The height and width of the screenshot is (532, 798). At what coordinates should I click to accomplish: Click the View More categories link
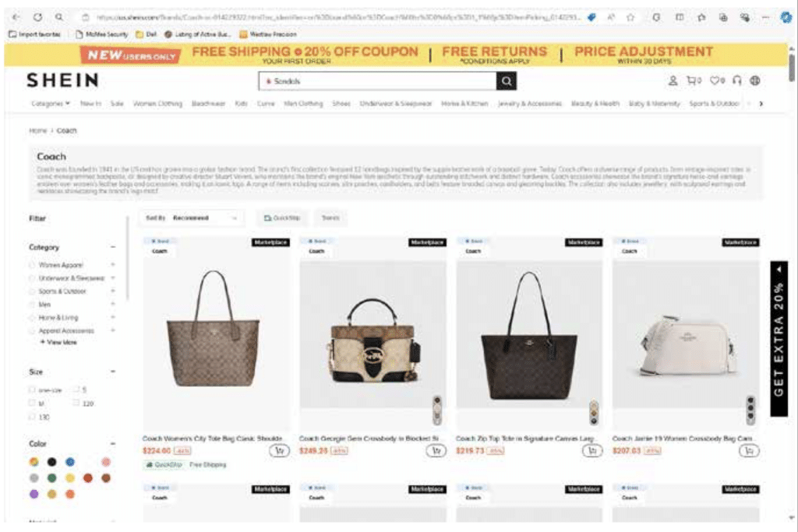pyautogui.click(x=58, y=342)
